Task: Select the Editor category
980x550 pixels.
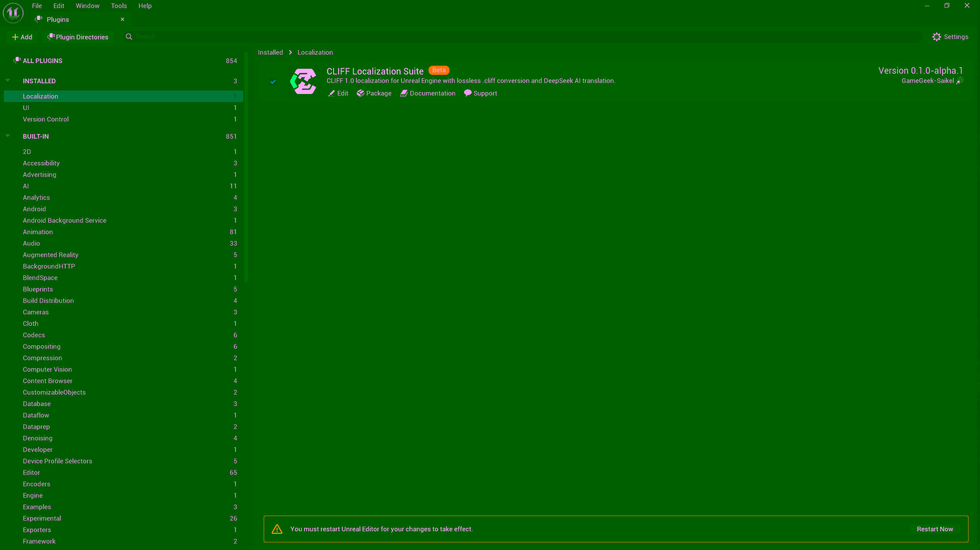Action: [123, 472]
